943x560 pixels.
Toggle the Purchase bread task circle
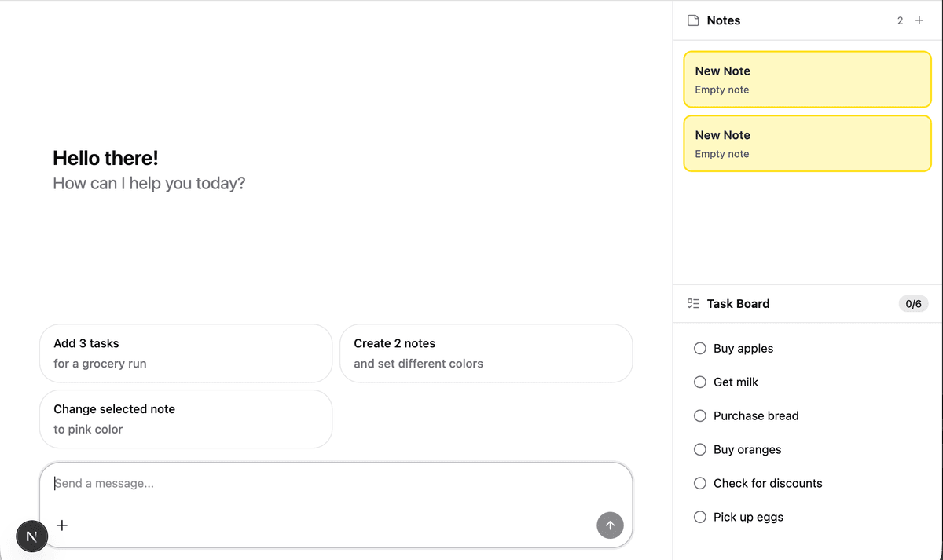click(700, 416)
